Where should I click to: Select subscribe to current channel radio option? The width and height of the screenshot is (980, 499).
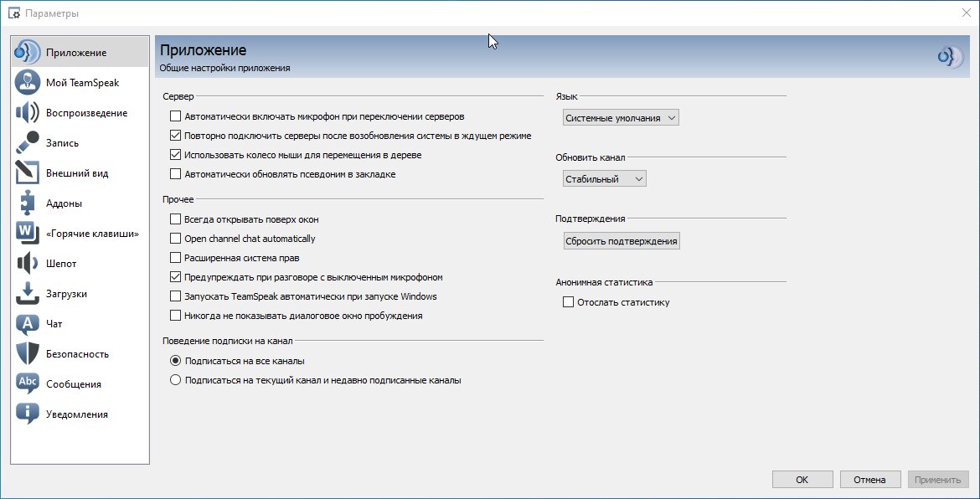[x=175, y=380]
